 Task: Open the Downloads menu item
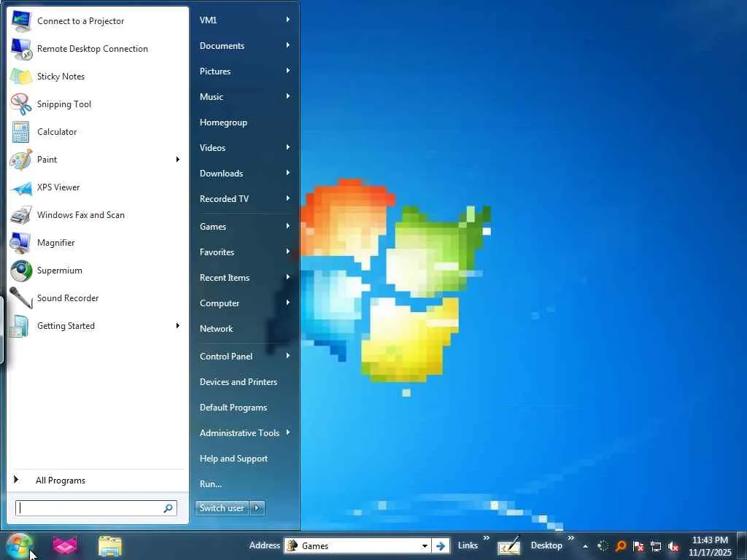point(245,174)
